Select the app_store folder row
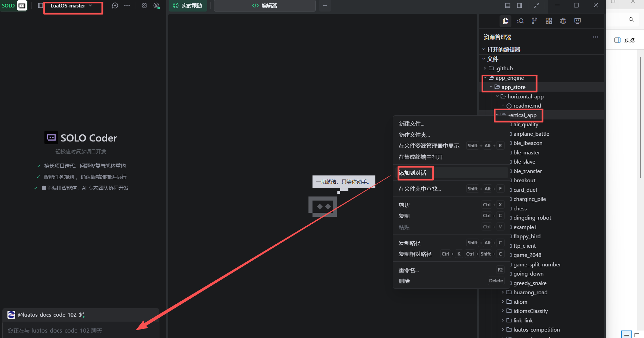 click(x=542, y=87)
